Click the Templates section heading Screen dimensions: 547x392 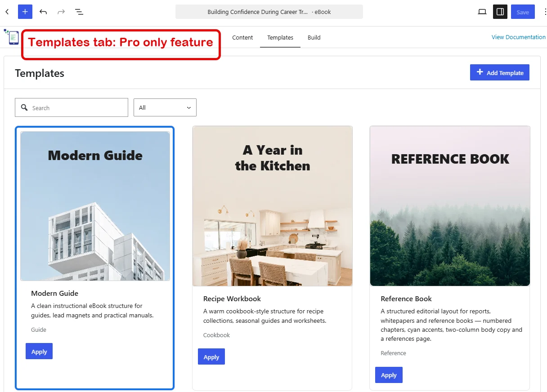(40, 73)
